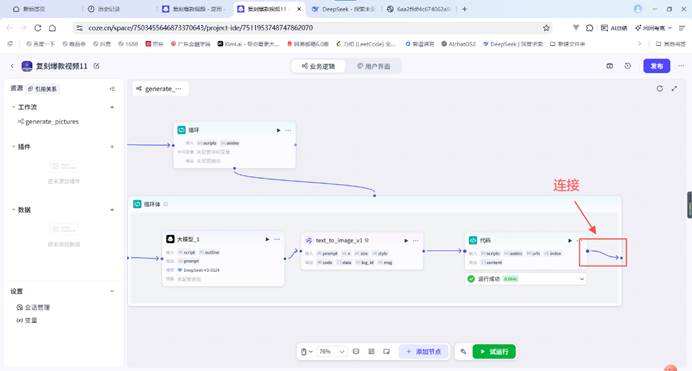Collapse the resource sidebar panel icon
This screenshot has width=692, height=371.
click(x=112, y=89)
